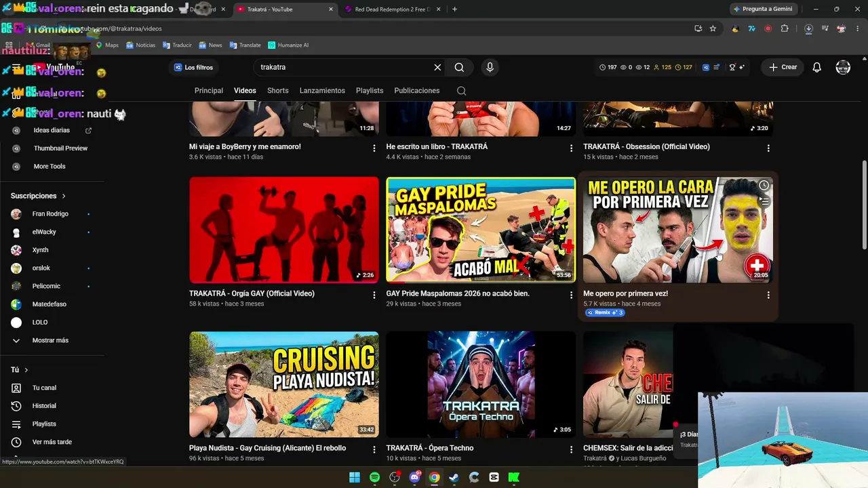
Task: Open Steam from the taskbar
Action: tap(454, 477)
